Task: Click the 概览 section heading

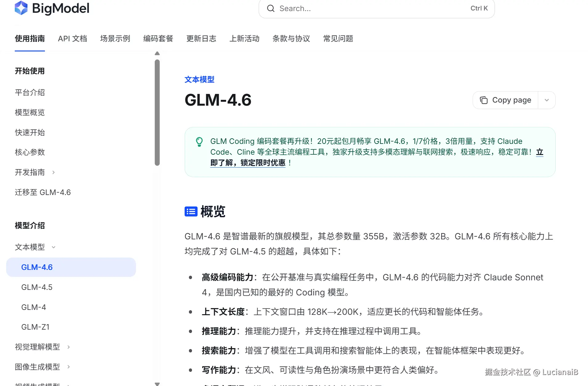Action: pos(213,212)
